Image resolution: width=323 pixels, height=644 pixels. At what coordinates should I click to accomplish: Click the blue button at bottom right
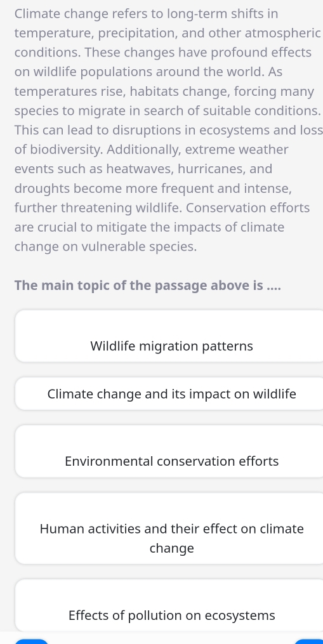click(x=308, y=641)
